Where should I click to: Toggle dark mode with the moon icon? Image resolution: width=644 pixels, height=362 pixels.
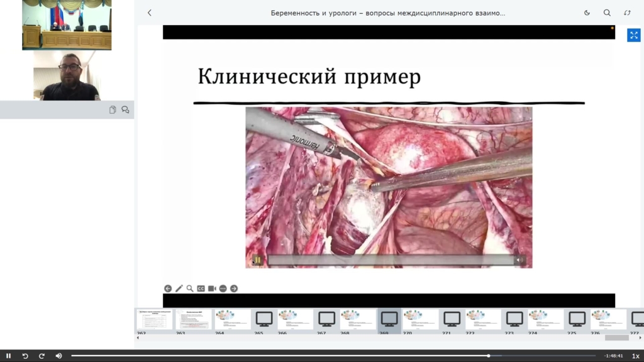click(x=587, y=13)
